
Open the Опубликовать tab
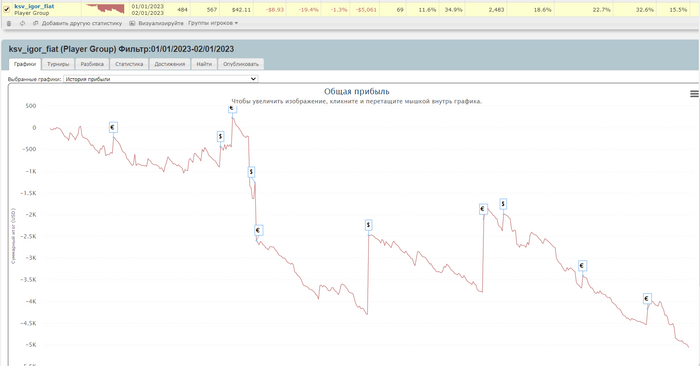click(241, 64)
